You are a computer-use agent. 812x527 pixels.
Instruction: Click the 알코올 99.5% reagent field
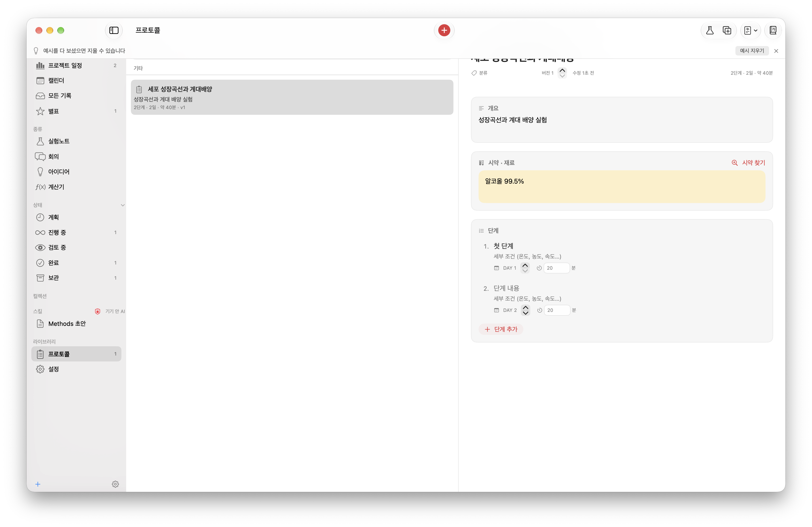pos(622,186)
